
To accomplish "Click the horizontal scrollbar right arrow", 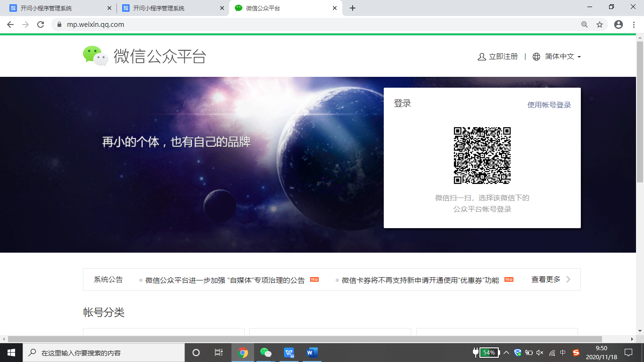I will point(632,339).
